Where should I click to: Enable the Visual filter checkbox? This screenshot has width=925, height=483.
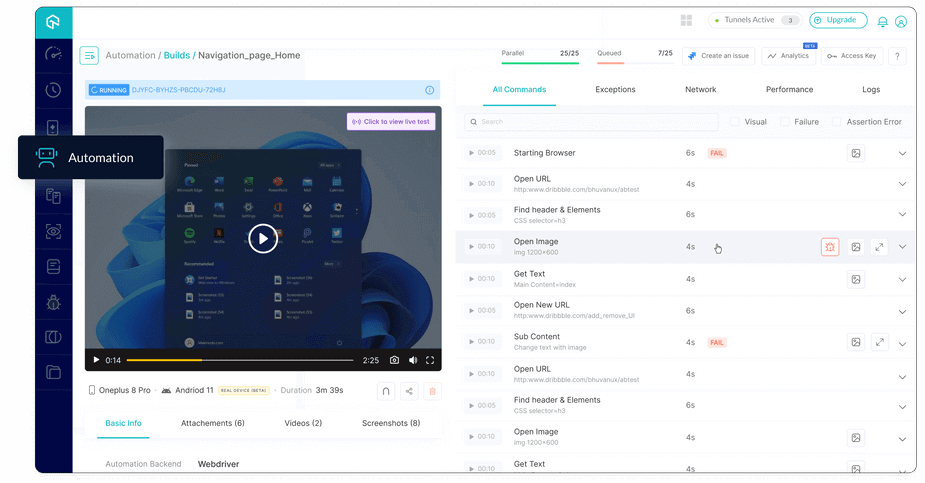734,121
